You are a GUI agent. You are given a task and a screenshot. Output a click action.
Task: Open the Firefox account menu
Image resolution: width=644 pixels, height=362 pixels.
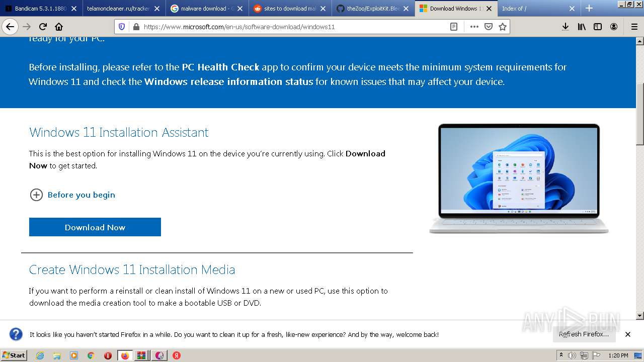(x=614, y=27)
